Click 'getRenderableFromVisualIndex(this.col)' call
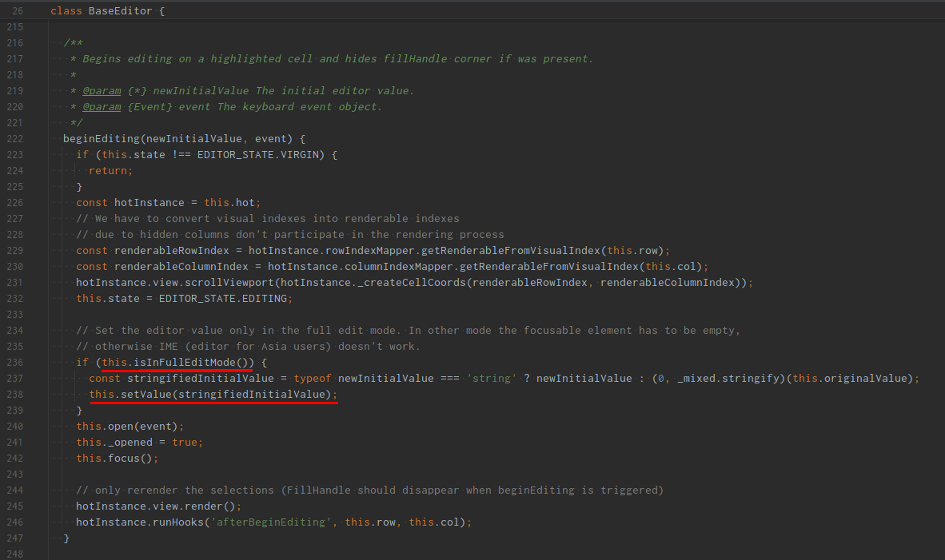 pyautogui.click(x=581, y=267)
